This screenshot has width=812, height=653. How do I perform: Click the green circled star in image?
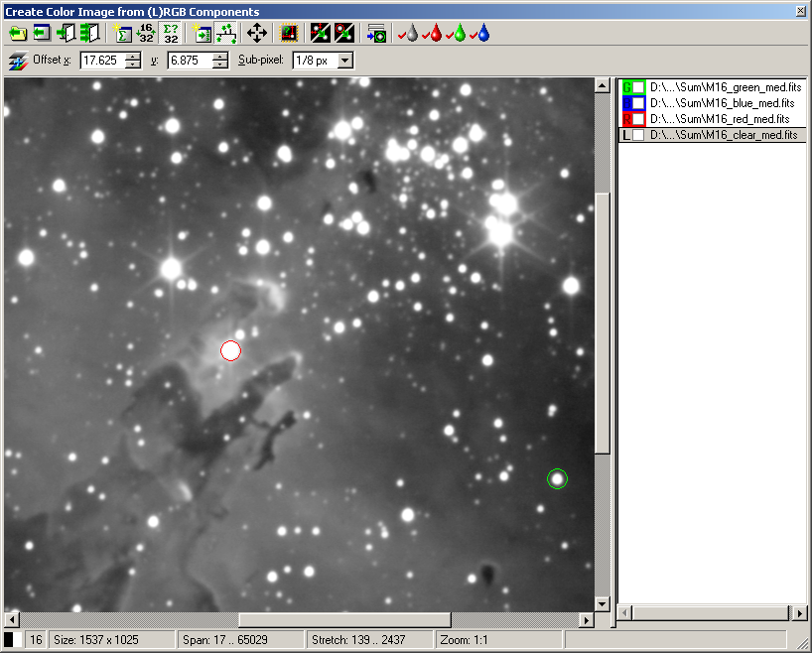[557, 479]
